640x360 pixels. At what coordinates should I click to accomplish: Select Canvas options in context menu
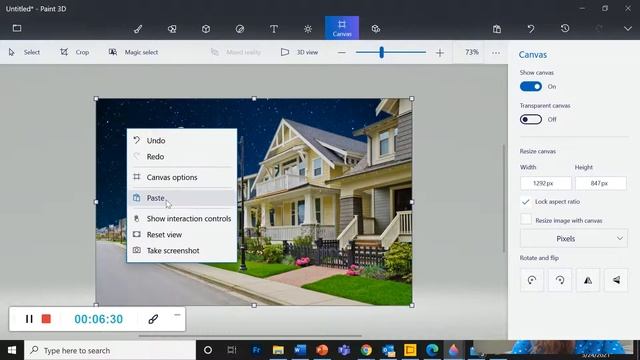tap(182, 177)
